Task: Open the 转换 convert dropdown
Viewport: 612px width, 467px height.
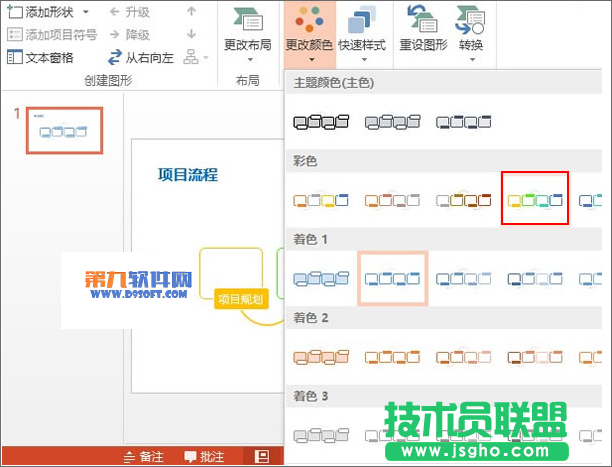Action: click(471, 35)
